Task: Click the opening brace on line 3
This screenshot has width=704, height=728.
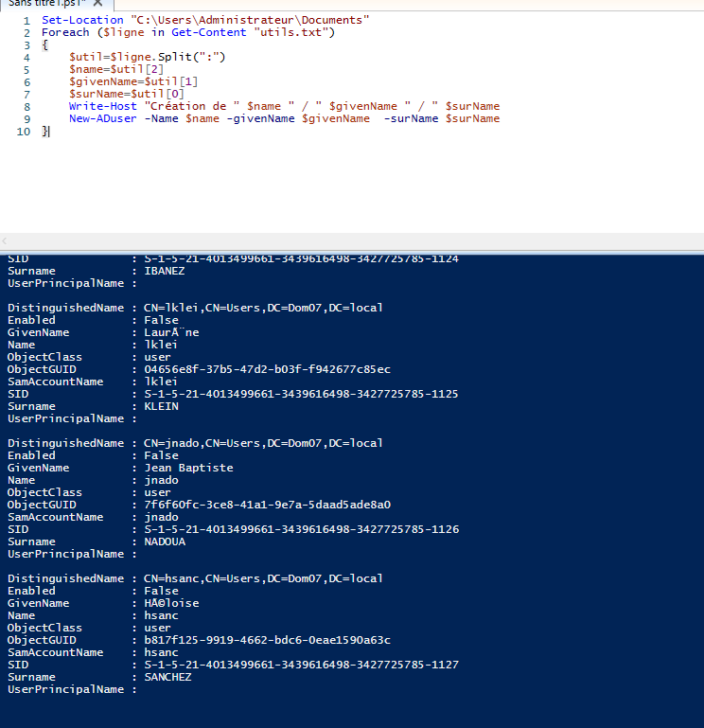Action: 45,45
